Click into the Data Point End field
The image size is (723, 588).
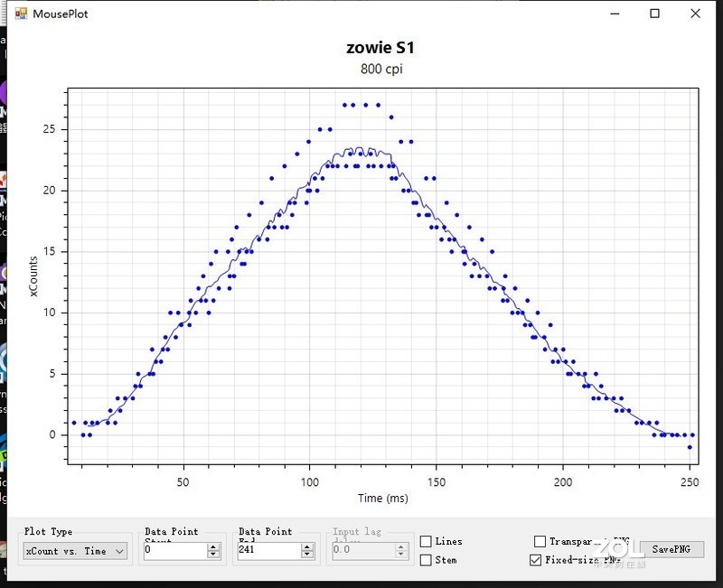[x=269, y=550]
